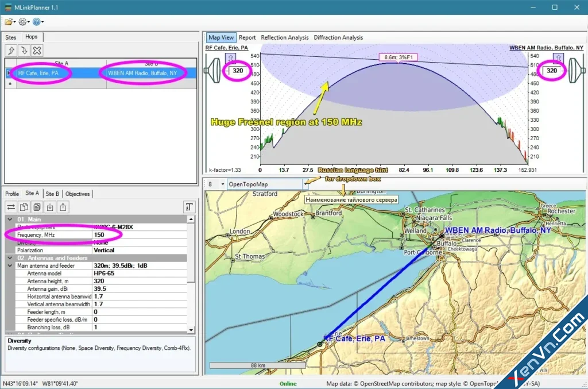Collapse the 02. Antennas and feeders section

pyautogui.click(x=10, y=258)
